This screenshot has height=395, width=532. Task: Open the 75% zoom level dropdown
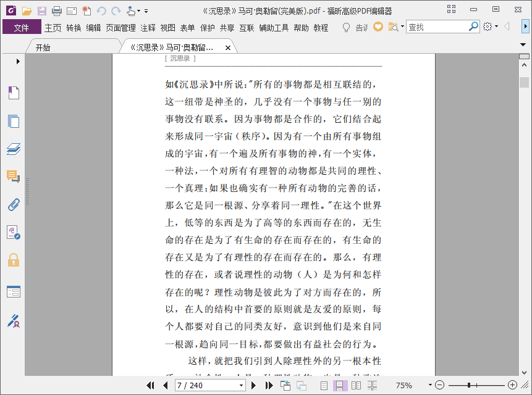[430, 385]
